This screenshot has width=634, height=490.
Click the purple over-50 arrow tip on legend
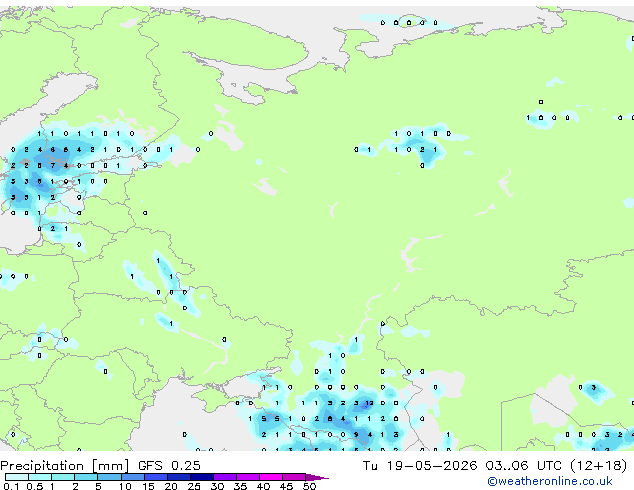click(x=317, y=477)
